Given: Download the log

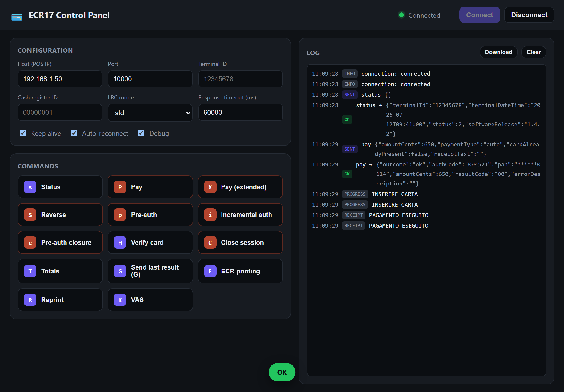Looking at the screenshot, I should 499,52.
